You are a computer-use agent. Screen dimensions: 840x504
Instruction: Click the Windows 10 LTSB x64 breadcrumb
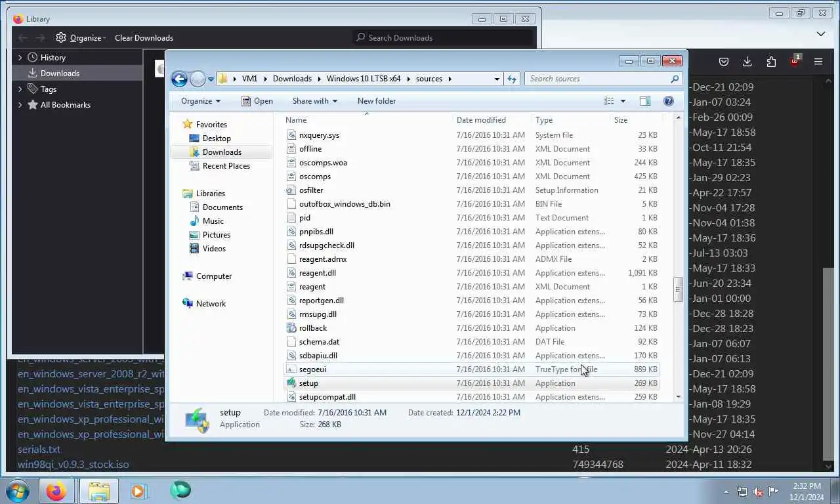pos(364,79)
